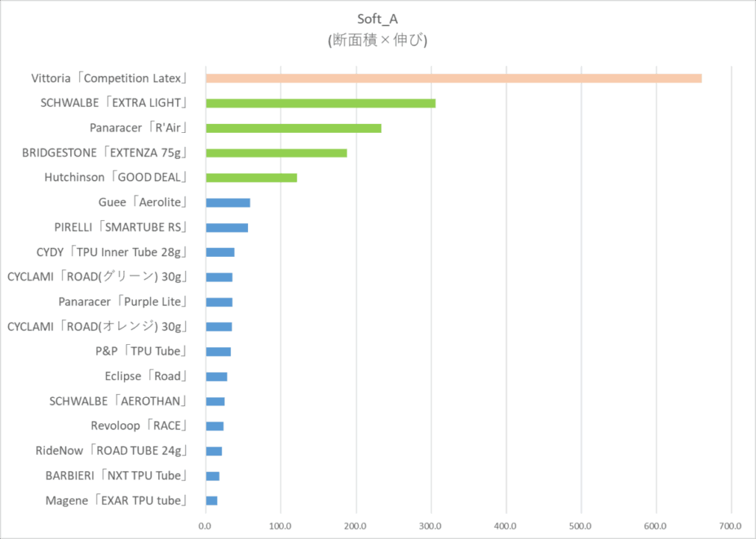Image resolution: width=756 pixels, height=539 pixels.
Task: Click the 700.0 axis value
Action: (730, 526)
